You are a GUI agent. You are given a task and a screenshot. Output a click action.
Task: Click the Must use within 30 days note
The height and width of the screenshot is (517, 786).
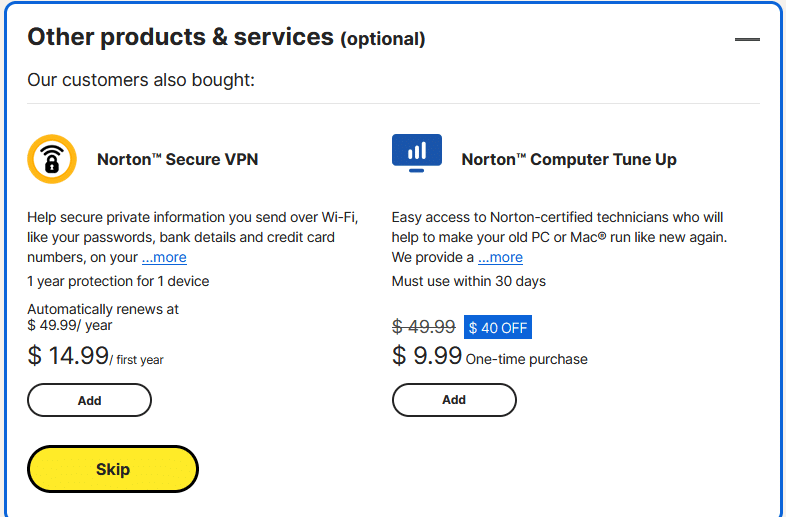(x=469, y=281)
